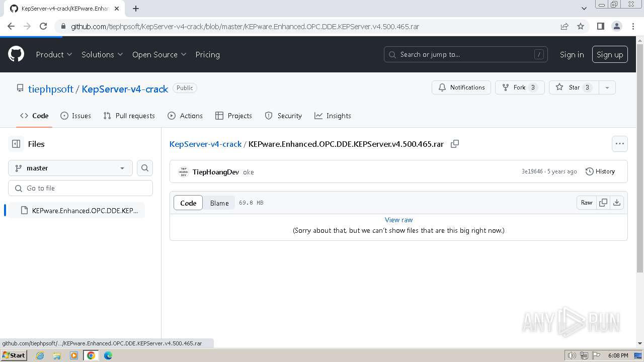Open the Chrome profile avatar icon
The height and width of the screenshot is (362, 644).
(x=616, y=26)
